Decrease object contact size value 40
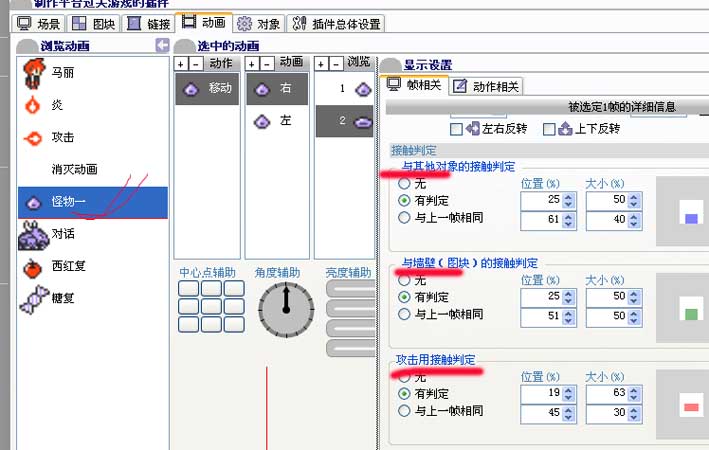 (x=634, y=225)
